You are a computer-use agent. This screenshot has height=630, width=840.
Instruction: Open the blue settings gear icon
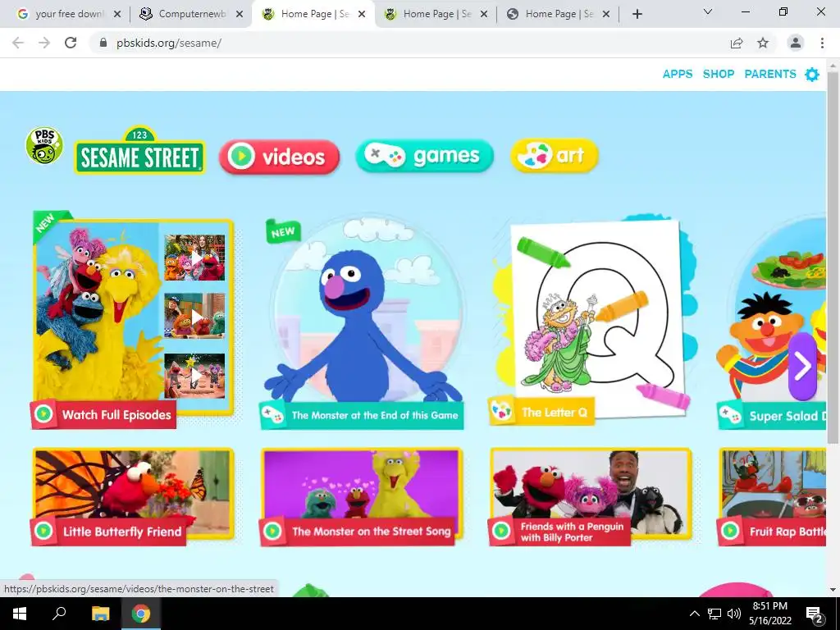812,75
